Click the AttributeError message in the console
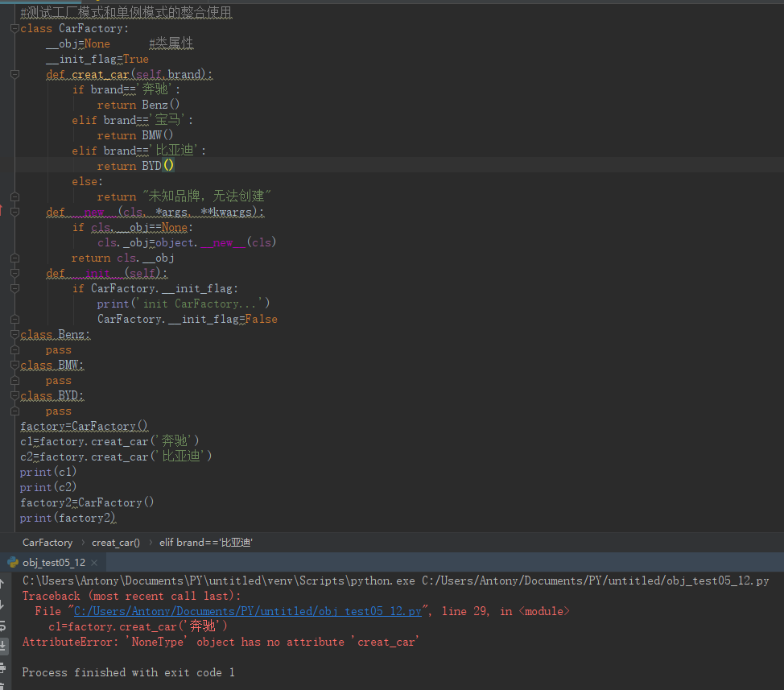The image size is (784, 690). coord(221,642)
